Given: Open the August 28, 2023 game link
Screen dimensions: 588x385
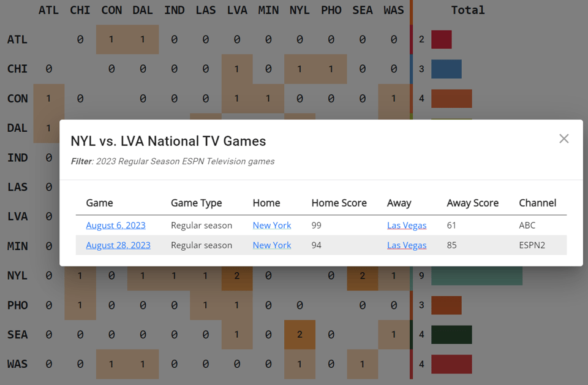Looking at the screenshot, I should pos(118,245).
